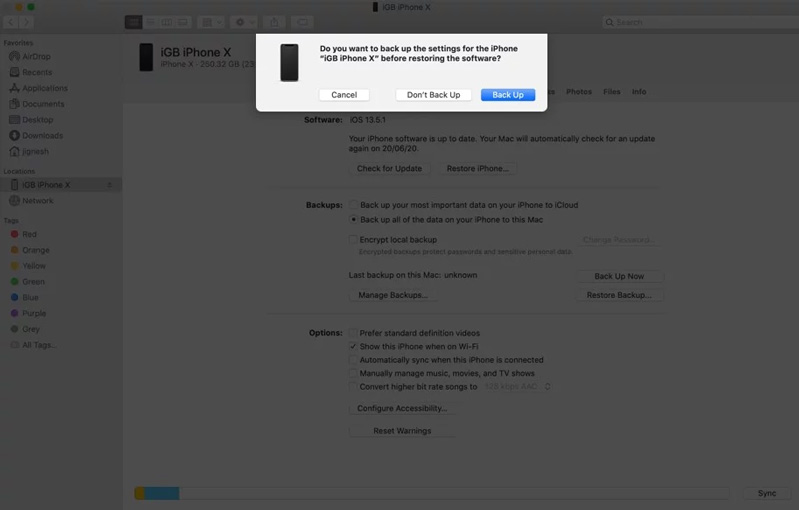Click the Sync button

[x=766, y=493]
